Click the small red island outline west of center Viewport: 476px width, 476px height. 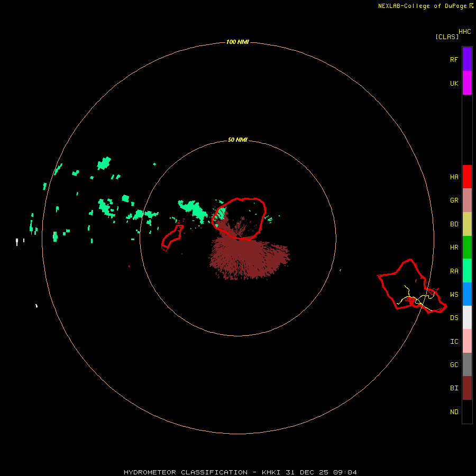pos(172,237)
